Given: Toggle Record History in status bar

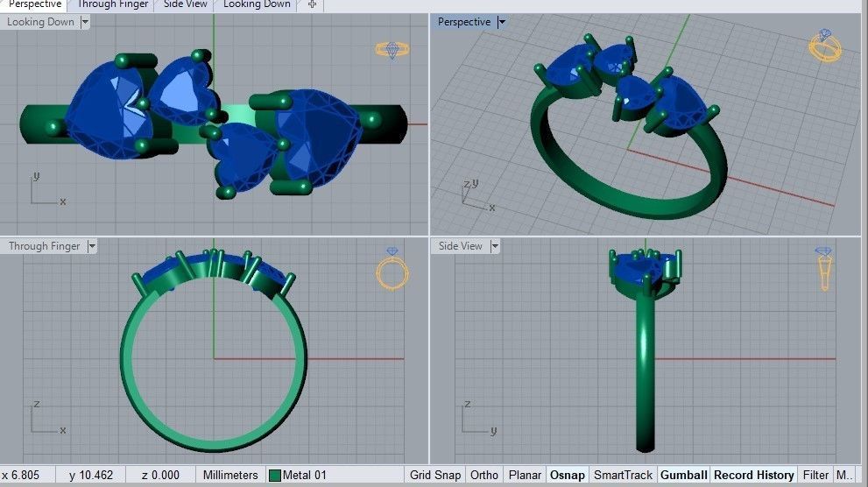Looking at the screenshot, I should (754, 475).
